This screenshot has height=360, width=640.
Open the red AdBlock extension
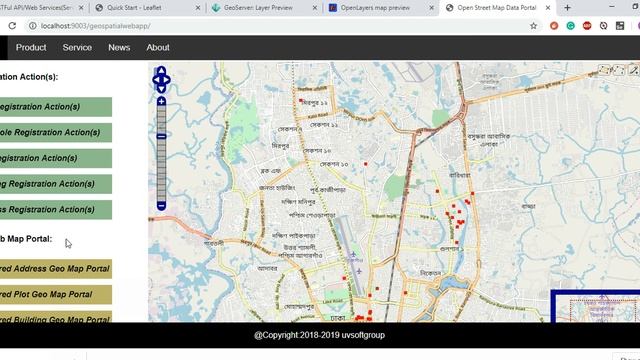tap(587, 26)
